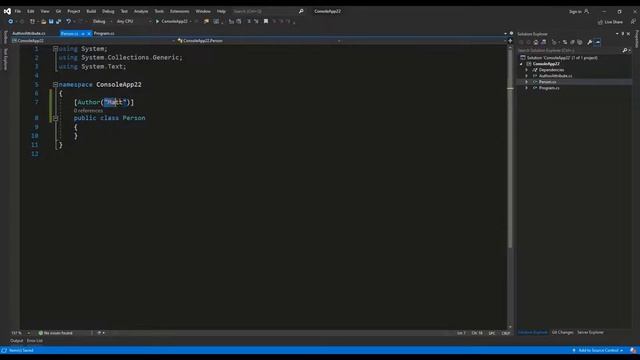Open the Tools menu
This screenshot has height=360, width=640.
[159, 11]
